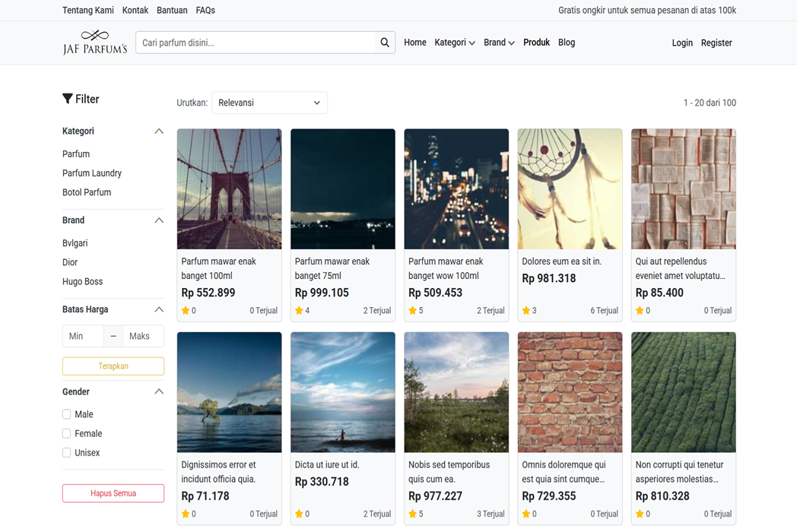
Task: Click the Hapus Semua button
Action: coord(113,493)
